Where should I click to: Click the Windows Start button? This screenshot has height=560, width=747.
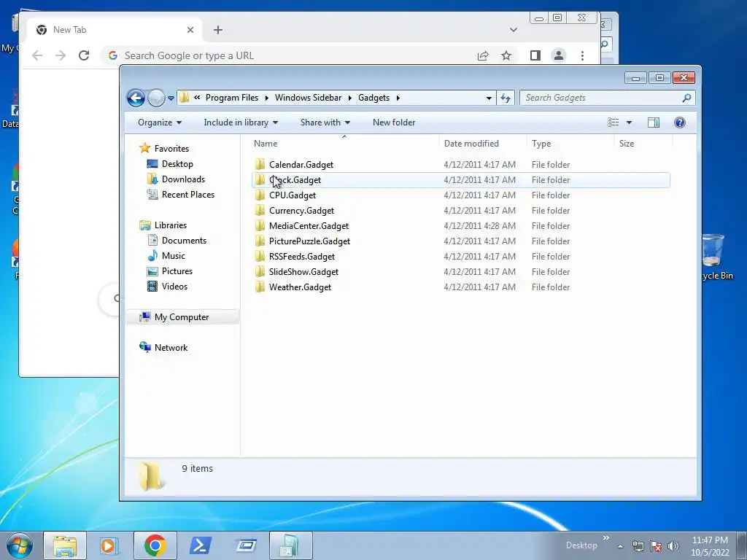(x=20, y=545)
